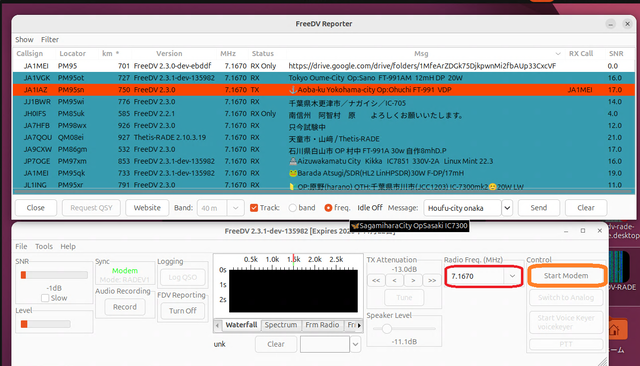Expand the Message history dropdown arrow
This screenshot has width=640, height=366.
tap(507, 208)
